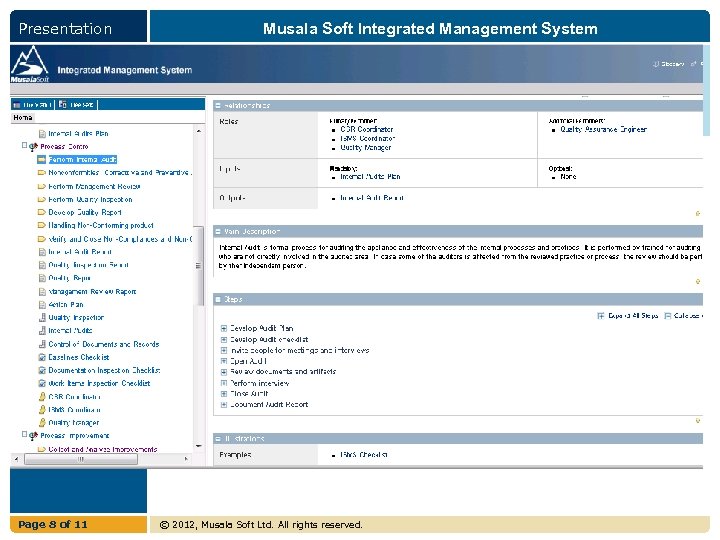The width and height of the screenshot is (720, 540).
Task: Click the tree vertical scrollbar thumb
Action: [199, 265]
